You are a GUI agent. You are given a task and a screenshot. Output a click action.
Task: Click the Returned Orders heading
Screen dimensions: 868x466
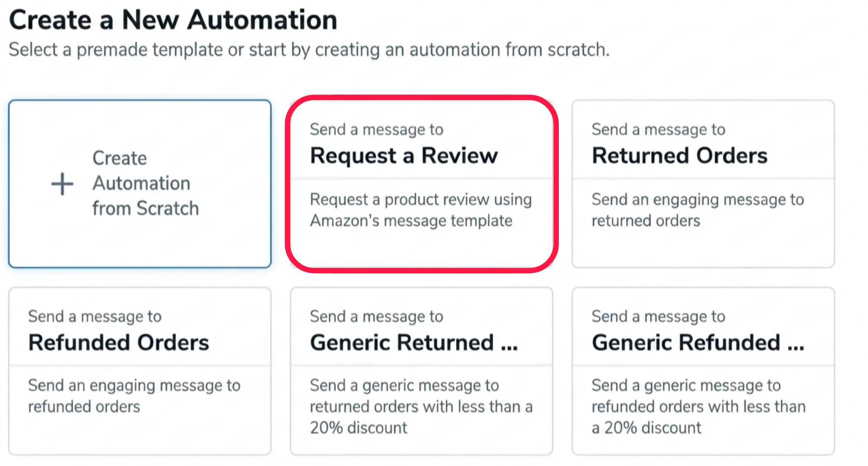(x=680, y=155)
